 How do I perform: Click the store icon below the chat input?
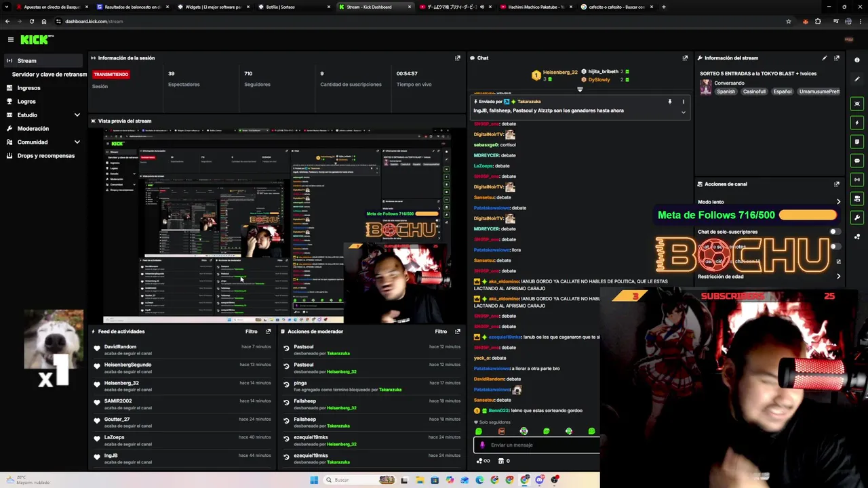click(x=501, y=461)
